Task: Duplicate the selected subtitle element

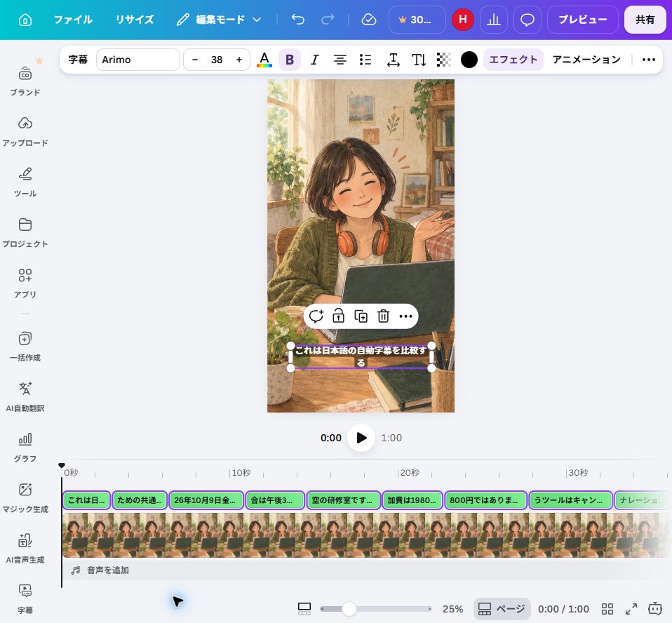Action: pyautogui.click(x=361, y=316)
